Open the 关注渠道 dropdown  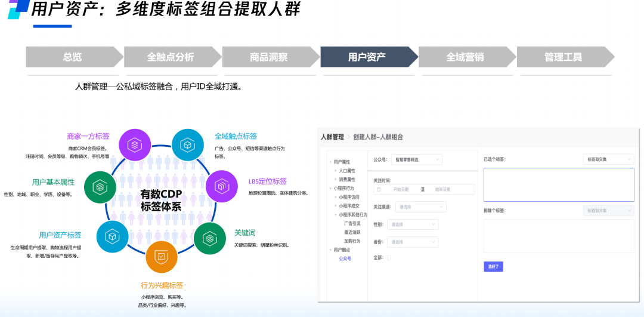420,207
